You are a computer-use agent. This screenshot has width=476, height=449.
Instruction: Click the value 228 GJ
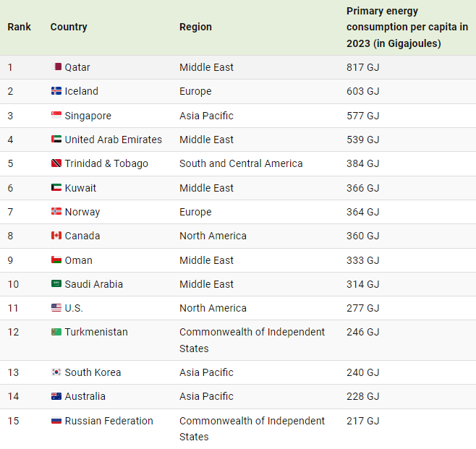(x=363, y=396)
